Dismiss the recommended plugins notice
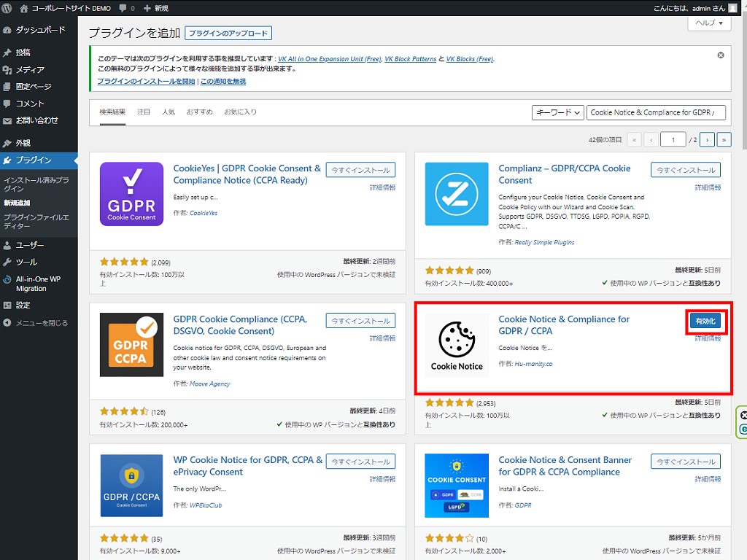Image resolution: width=747 pixels, height=560 pixels. coord(721,55)
